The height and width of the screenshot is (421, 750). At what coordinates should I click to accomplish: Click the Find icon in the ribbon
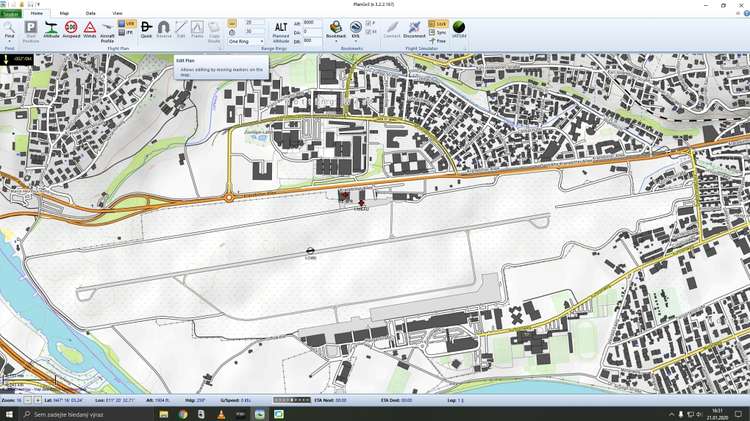(x=9, y=29)
